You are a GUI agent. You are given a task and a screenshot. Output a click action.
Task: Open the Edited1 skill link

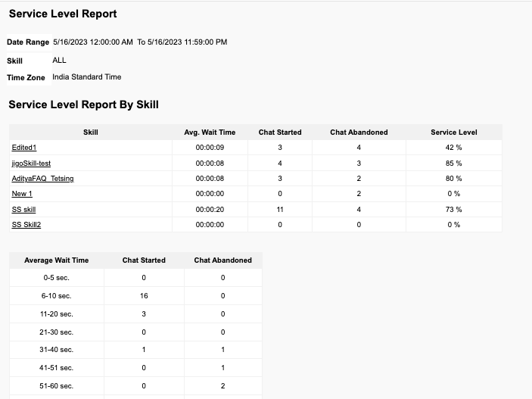24,148
